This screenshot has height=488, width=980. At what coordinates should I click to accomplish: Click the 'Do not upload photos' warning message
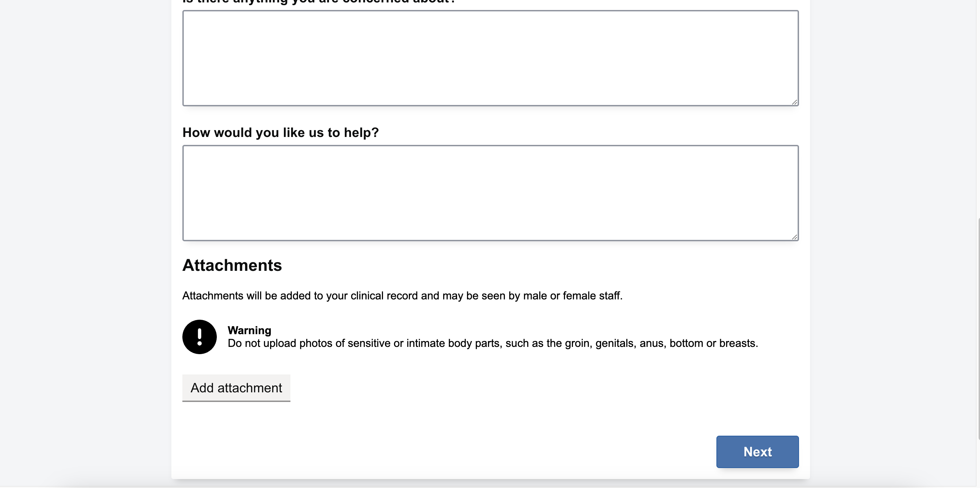point(493,343)
